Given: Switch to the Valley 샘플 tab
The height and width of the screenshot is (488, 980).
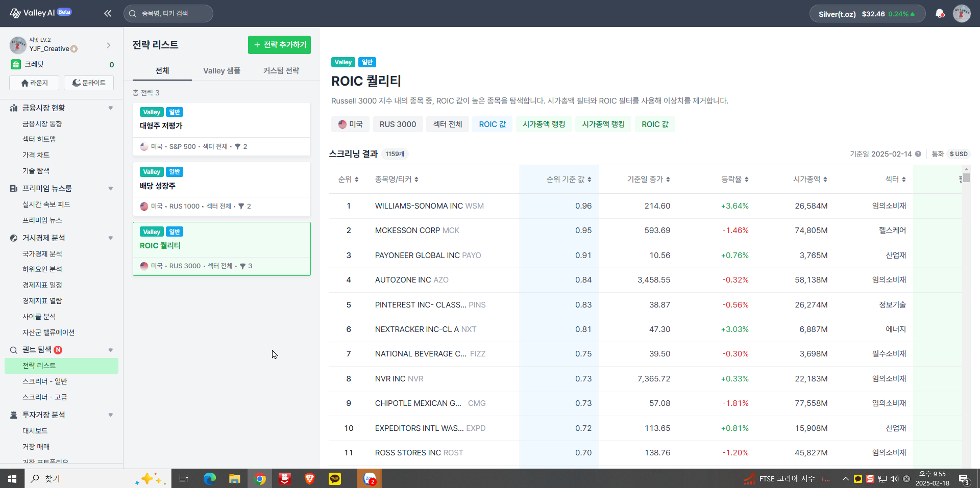Looking at the screenshot, I should click(x=222, y=71).
